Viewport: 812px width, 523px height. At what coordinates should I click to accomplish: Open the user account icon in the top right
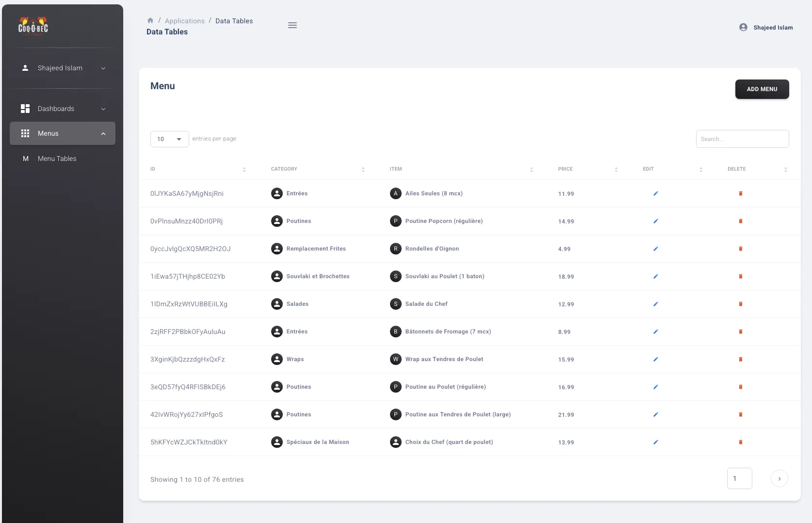tap(743, 28)
